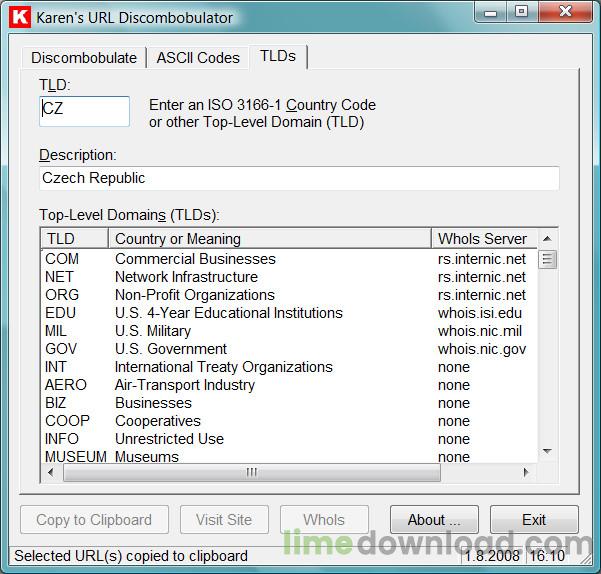Select the BIZ row in the list

coord(289,403)
